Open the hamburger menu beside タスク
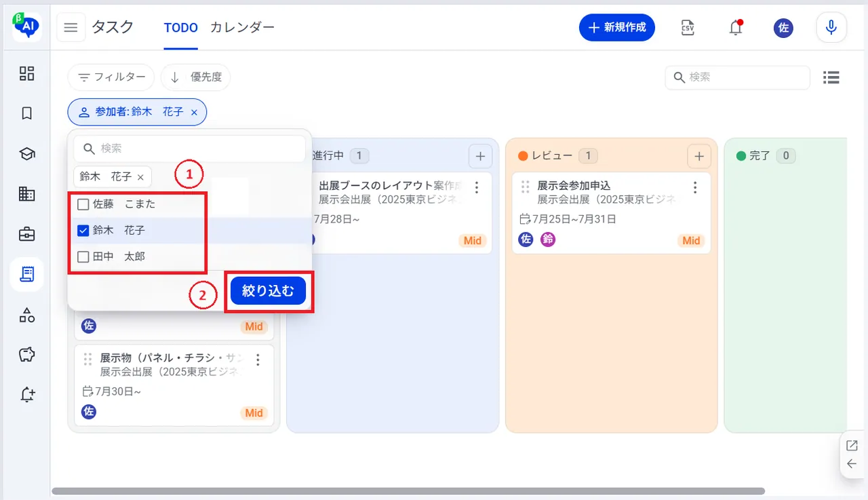868x500 pixels. click(71, 28)
